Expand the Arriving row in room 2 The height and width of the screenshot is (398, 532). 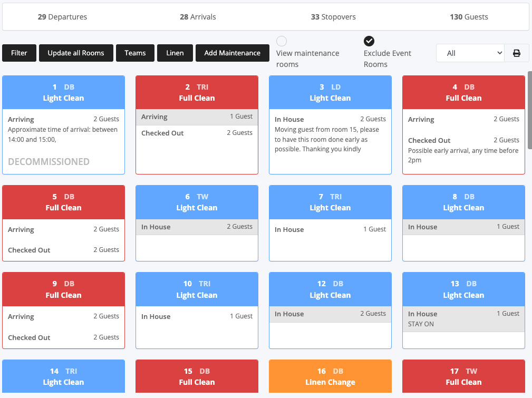coord(197,117)
